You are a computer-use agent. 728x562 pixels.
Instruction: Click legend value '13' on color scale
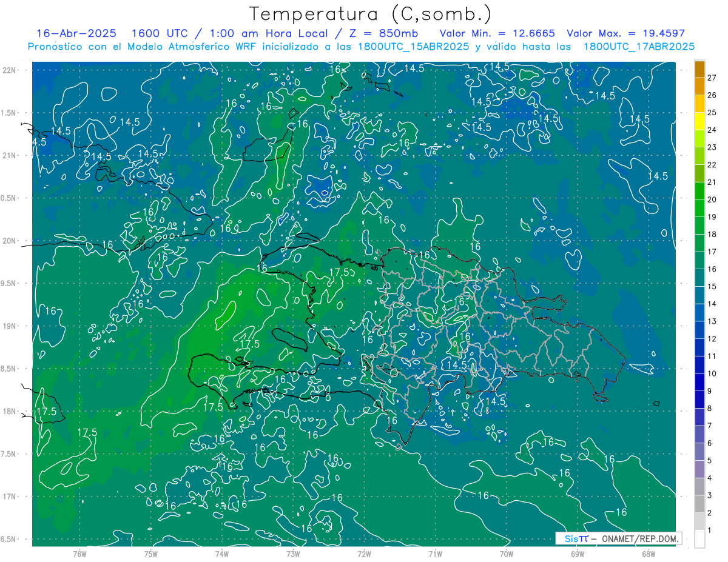point(712,321)
